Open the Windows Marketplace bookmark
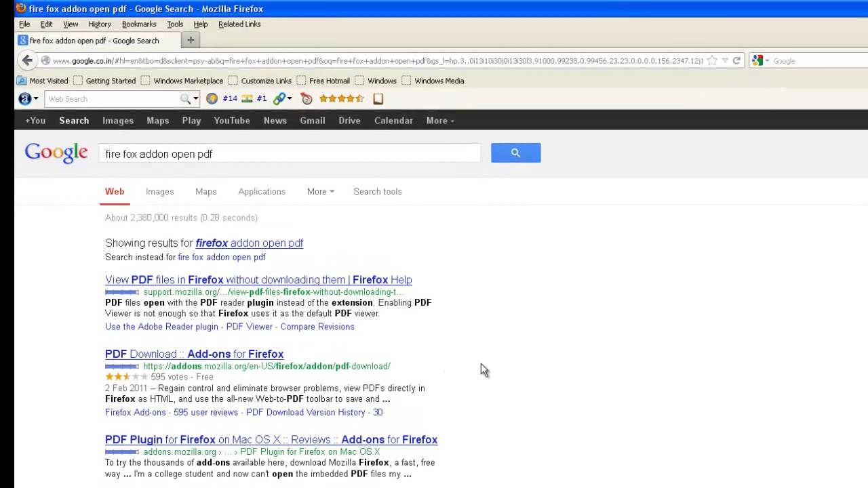 tap(182, 81)
